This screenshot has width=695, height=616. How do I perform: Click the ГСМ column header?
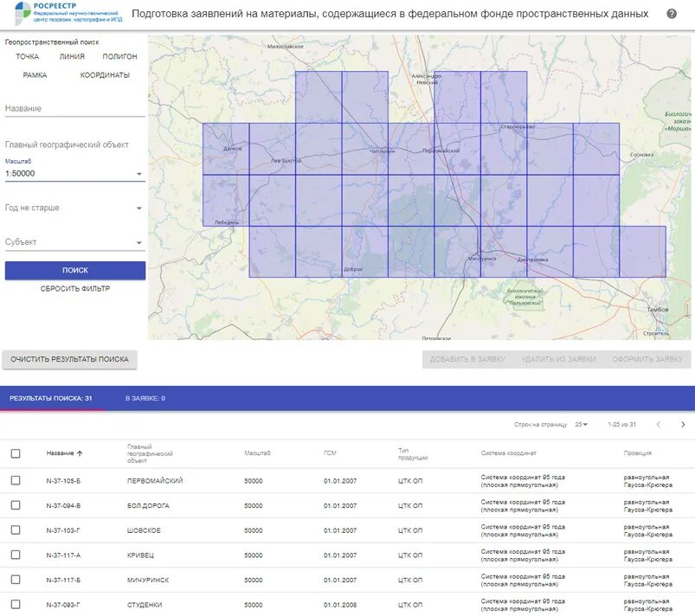tap(330, 453)
